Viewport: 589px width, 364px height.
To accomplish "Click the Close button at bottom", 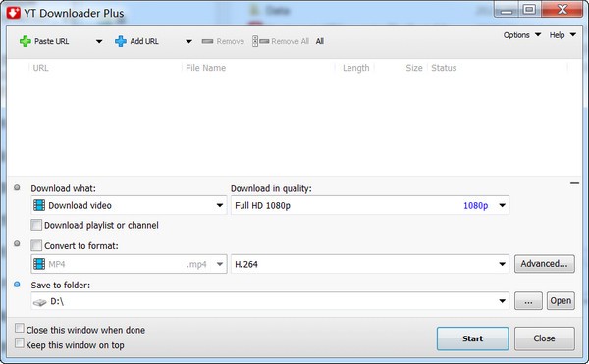I will (544, 338).
